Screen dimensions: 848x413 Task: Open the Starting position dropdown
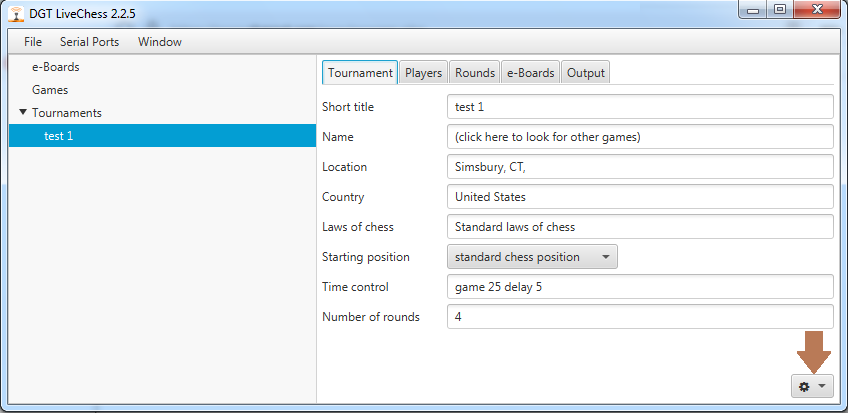click(532, 257)
